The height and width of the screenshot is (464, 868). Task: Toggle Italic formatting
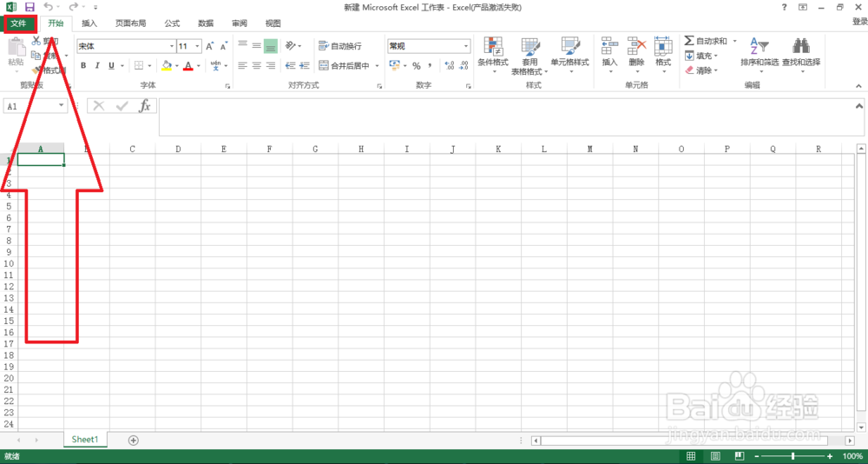point(97,65)
